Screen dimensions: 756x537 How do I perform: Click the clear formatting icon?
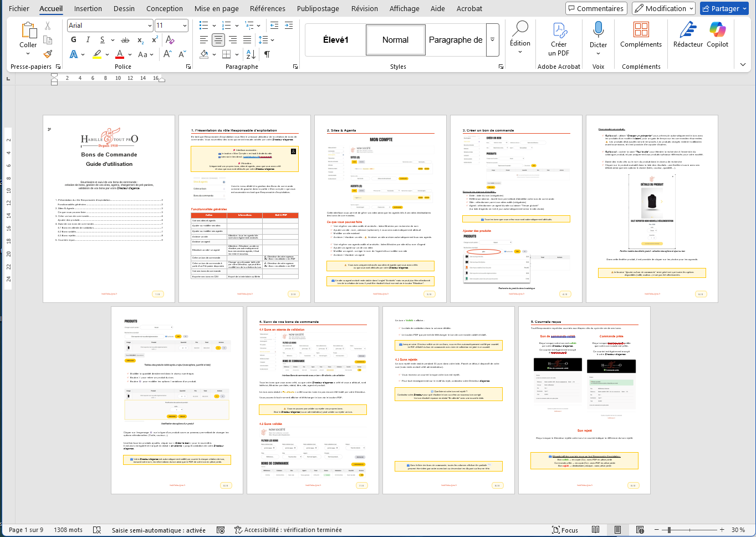[x=170, y=40]
